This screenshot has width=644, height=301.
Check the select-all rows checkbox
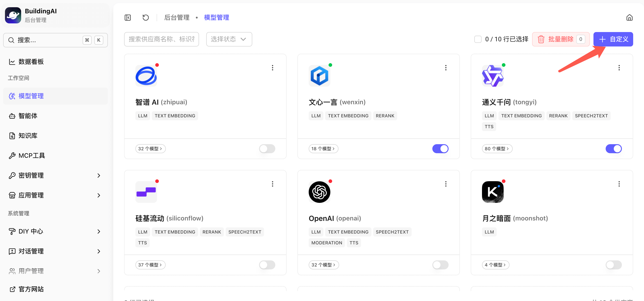[x=477, y=39]
